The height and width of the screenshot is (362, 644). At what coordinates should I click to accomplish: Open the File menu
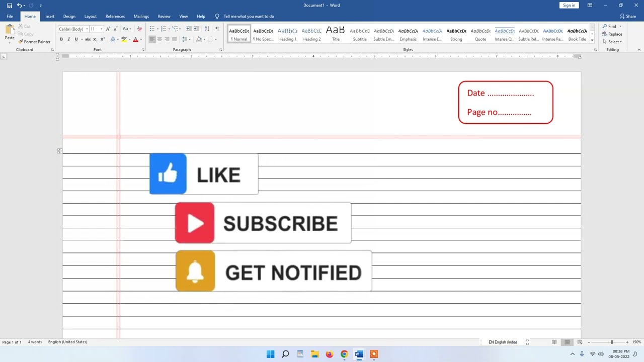click(x=10, y=17)
